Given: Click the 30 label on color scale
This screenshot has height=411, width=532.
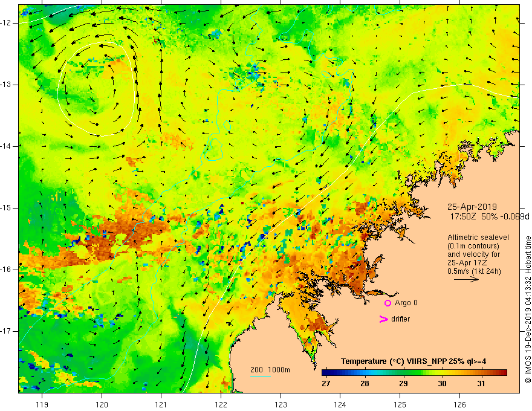Looking at the screenshot, I should click(x=442, y=384).
